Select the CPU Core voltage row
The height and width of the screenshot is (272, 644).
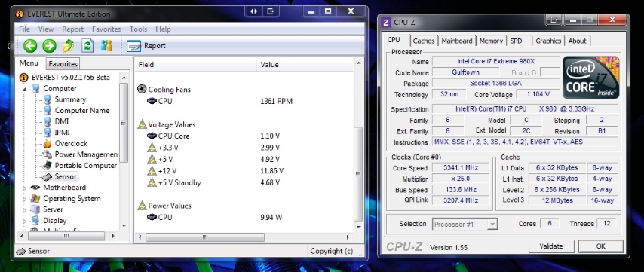coord(213,136)
